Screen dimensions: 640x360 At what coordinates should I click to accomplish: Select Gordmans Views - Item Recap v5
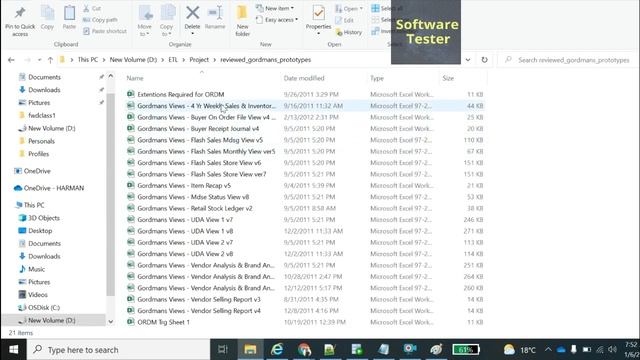184,185
